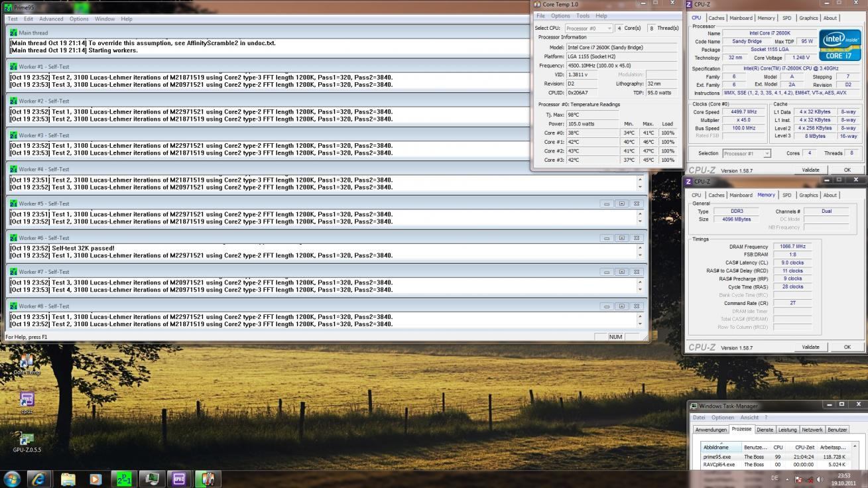Click the network tray icon
The width and height of the screenshot is (868, 488).
810,479
